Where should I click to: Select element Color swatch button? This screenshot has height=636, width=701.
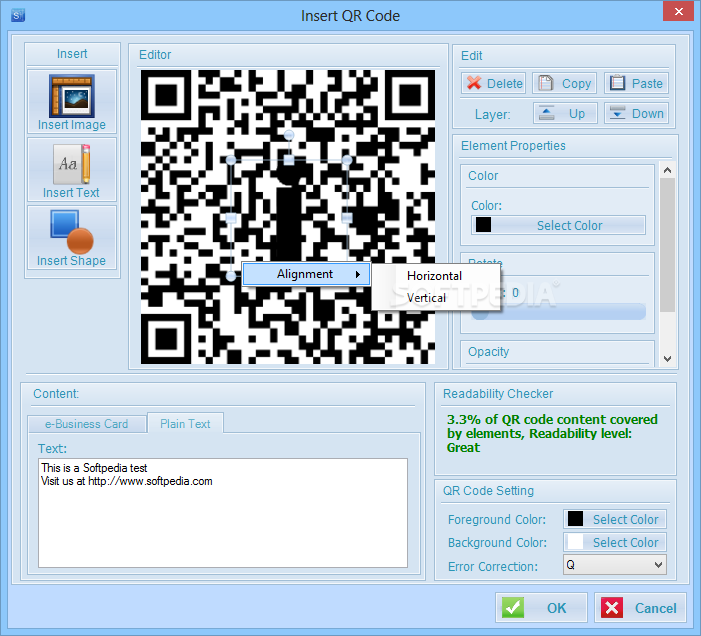558,225
